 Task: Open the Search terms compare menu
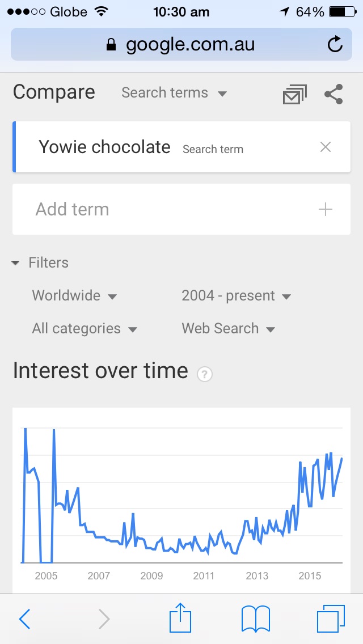(174, 93)
